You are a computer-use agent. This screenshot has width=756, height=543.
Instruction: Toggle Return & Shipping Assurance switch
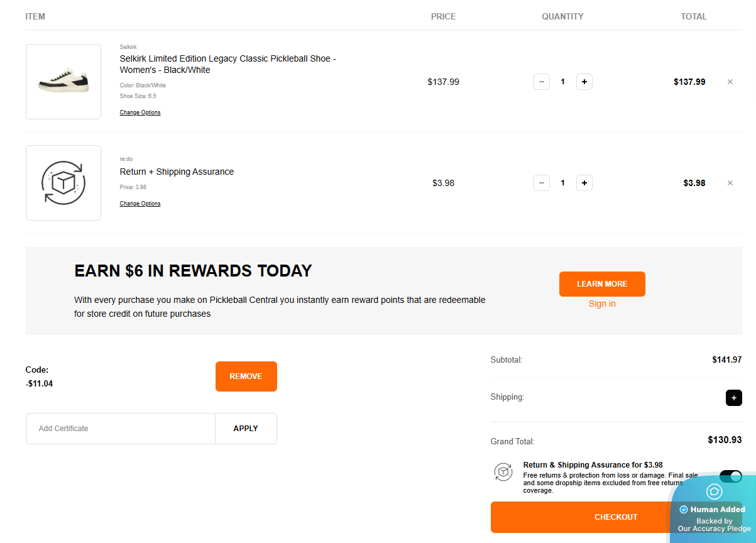(x=730, y=476)
